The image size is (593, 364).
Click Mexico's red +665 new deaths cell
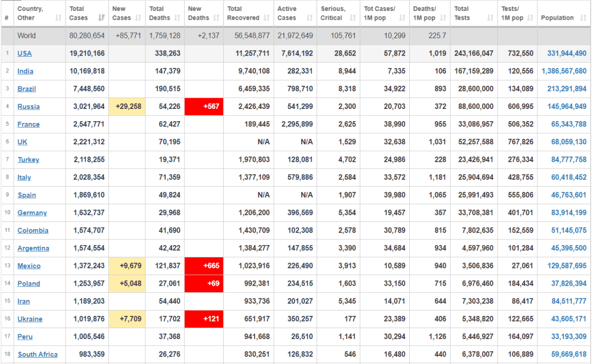[x=203, y=266]
